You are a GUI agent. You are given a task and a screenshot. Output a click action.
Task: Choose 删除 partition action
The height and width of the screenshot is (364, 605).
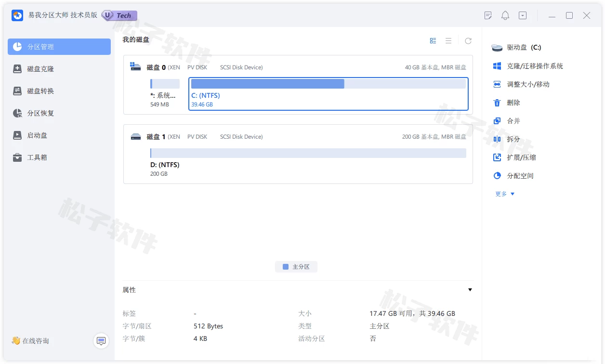(513, 103)
